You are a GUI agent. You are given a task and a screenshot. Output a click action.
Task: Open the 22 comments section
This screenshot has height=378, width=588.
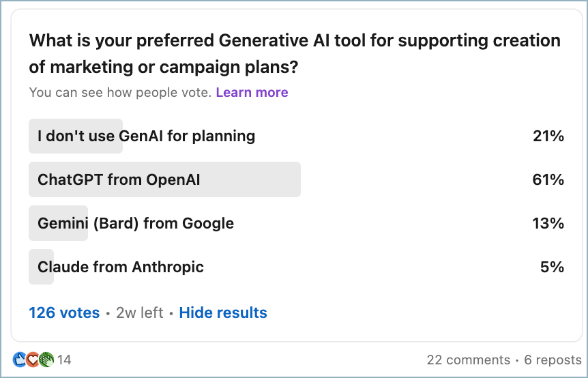pyautogui.click(x=468, y=360)
